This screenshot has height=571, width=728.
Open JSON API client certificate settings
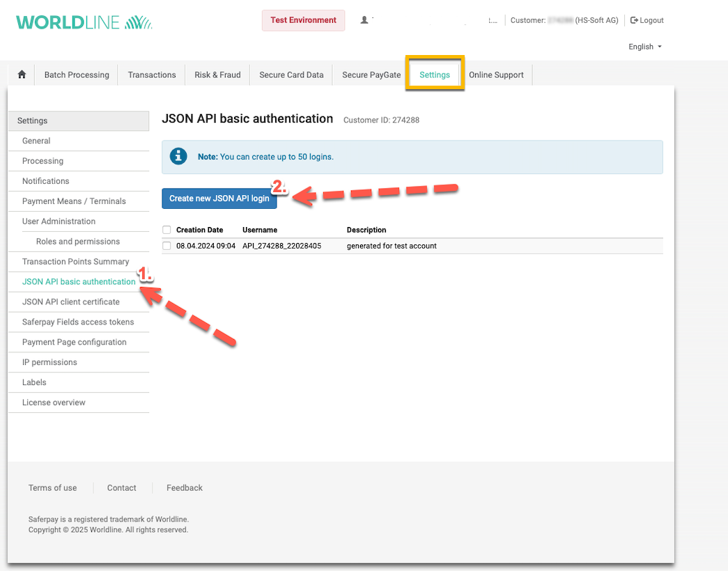[71, 302]
